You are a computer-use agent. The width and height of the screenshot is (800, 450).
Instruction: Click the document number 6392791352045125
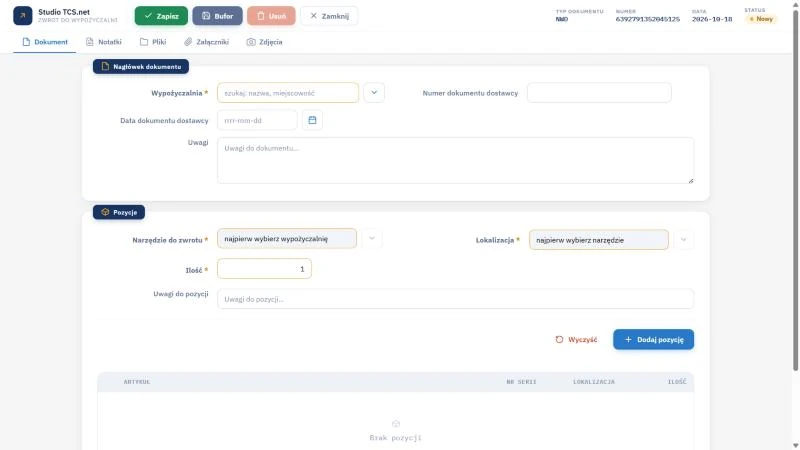(647, 19)
